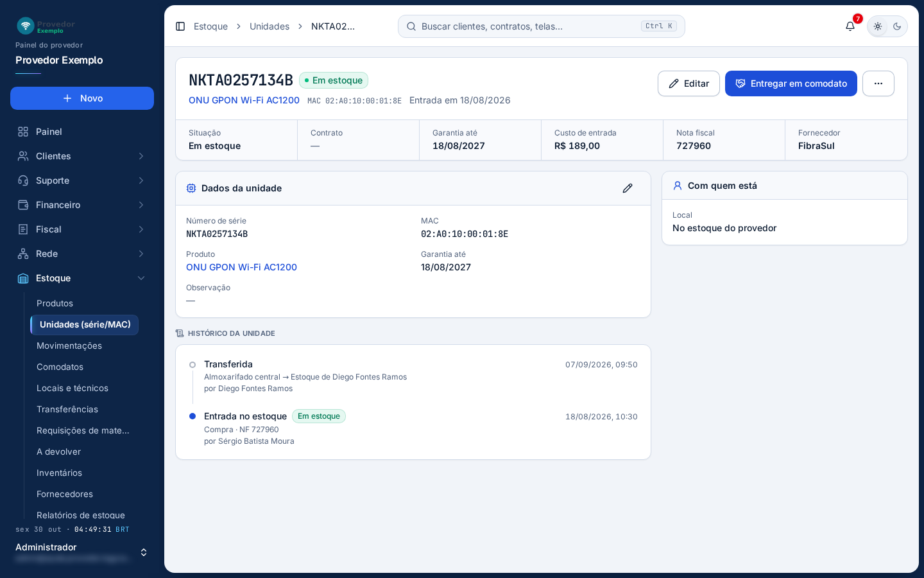
Task: Open Locais e técnicos
Action: coord(73,388)
